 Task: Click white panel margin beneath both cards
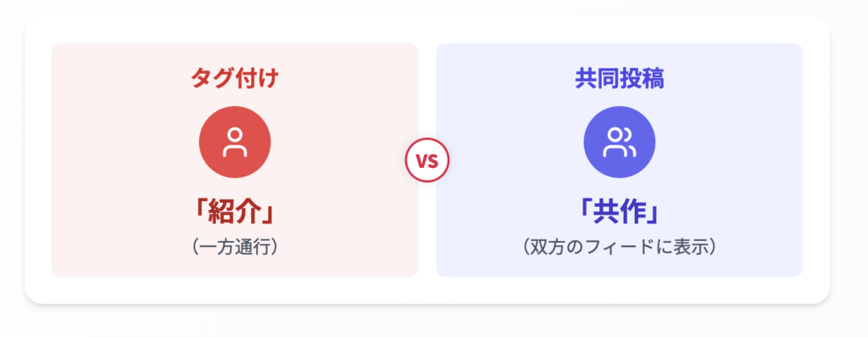coord(427,289)
